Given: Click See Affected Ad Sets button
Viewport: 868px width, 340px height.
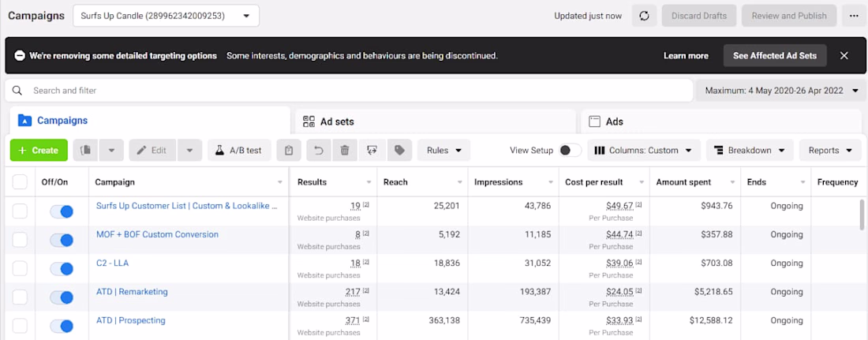Looking at the screenshot, I should click(x=775, y=55).
